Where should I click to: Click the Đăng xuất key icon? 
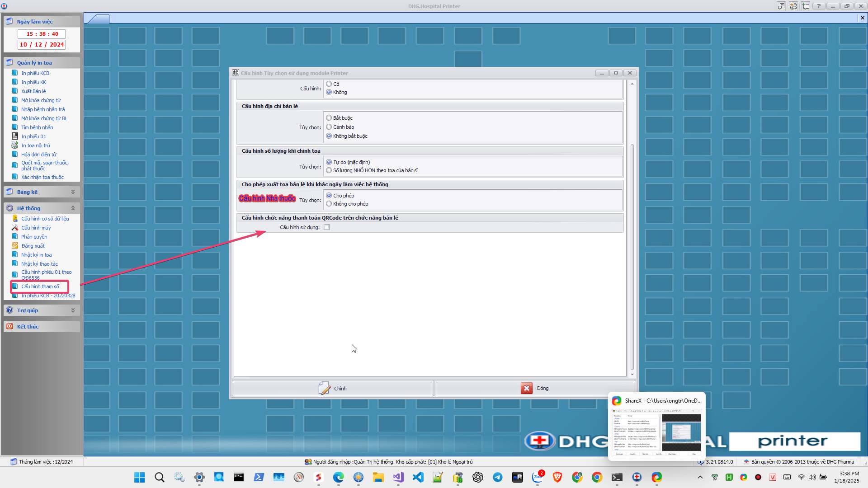15,246
